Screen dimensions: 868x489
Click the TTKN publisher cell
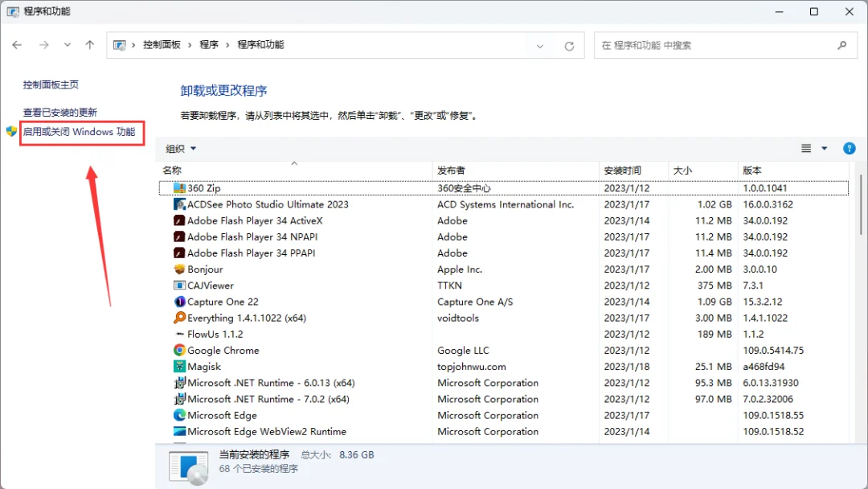click(x=449, y=286)
